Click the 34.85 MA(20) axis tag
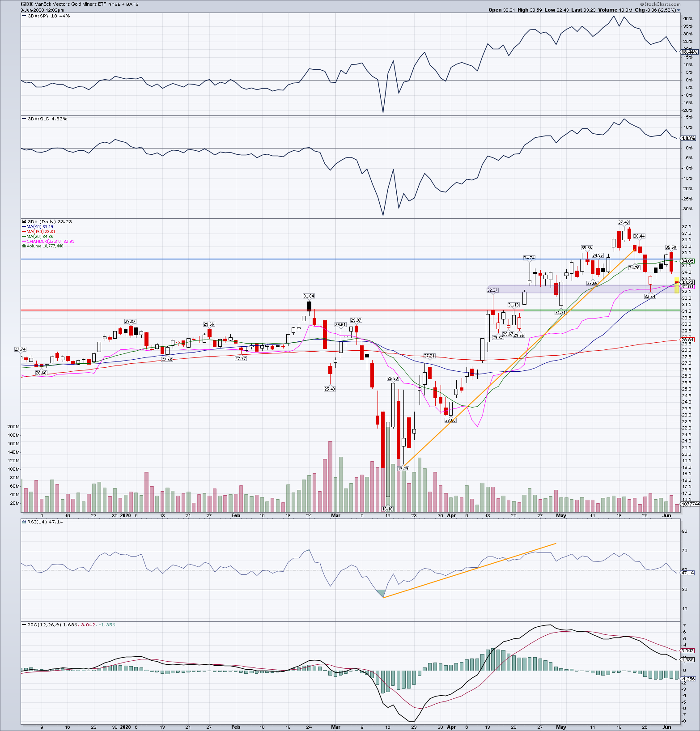 pyautogui.click(x=687, y=261)
